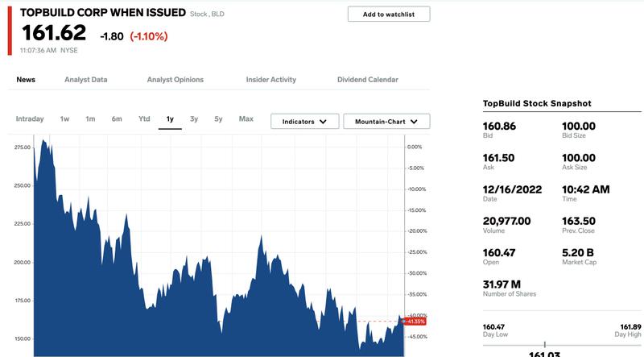Click the Day High value 161.89
The width and height of the screenshot is (644, 357).
pyautogui.click(x=630, y=327)
